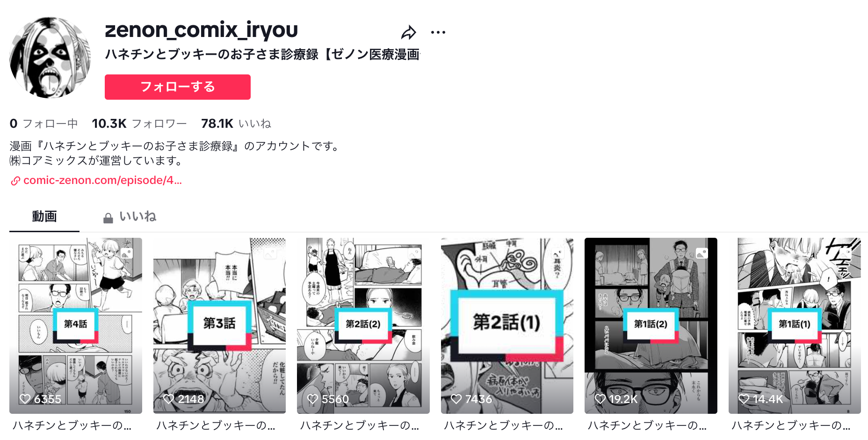Screen dimensions: 868x440
Task: Open the 第2話(2) video thumbnail
Action: click(363, 326)
